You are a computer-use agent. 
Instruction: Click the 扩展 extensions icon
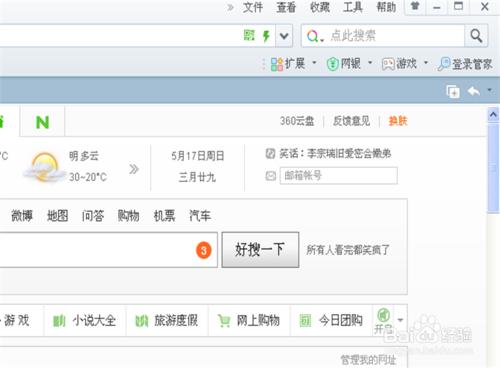coord(277,64)
